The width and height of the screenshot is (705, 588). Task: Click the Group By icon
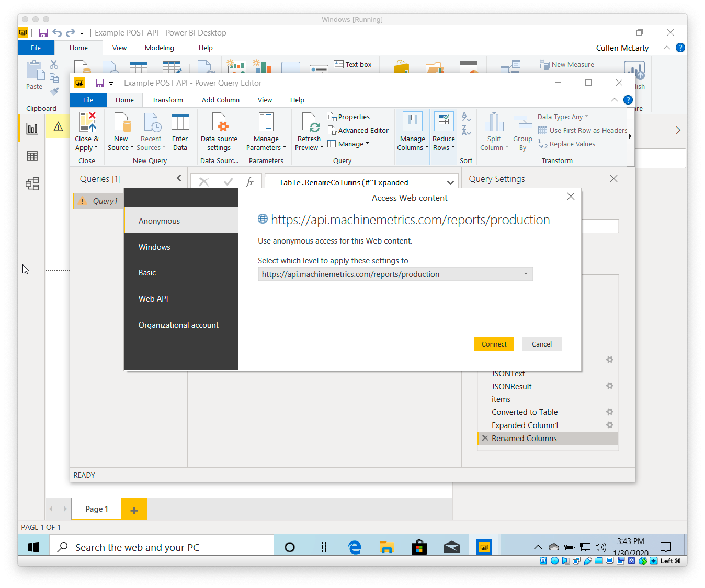coord(522,122)
